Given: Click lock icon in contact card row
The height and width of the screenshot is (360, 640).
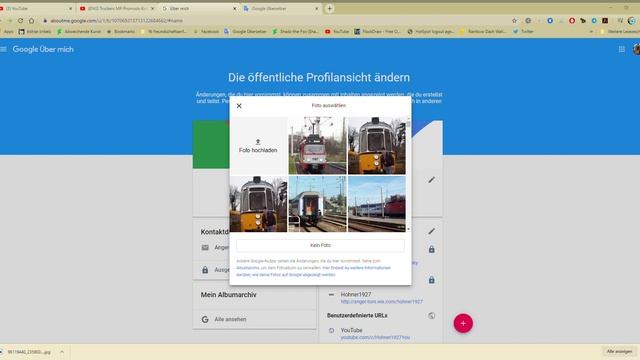Looking at the screenshot, I should click(x=205, y=270).
